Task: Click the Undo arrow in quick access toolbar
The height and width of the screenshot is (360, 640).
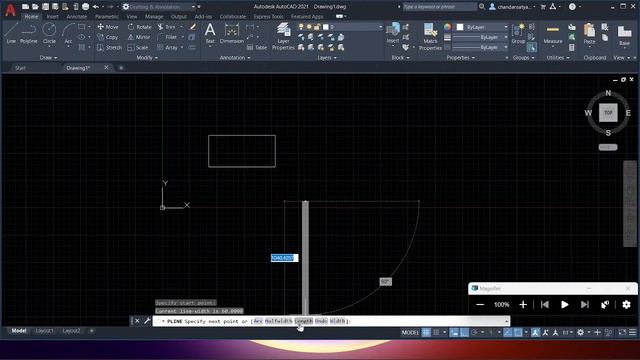Action: [96, 7]
